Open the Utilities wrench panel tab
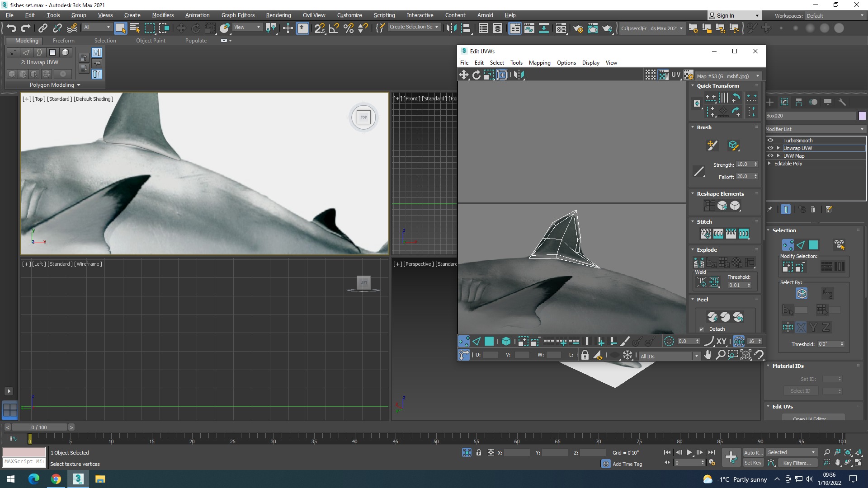The width and height of the screenshot is (868, 488). (x=842, y=102)
